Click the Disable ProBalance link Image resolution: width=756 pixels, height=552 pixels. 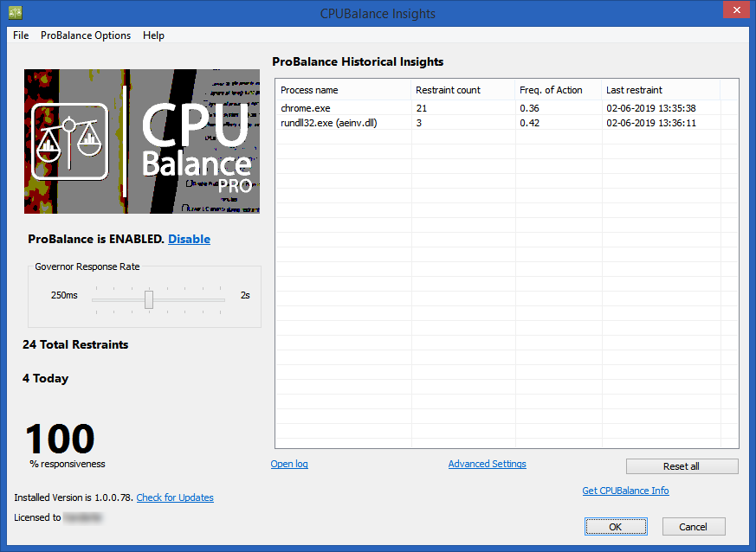pyautogui.click(x=189, y=239)
